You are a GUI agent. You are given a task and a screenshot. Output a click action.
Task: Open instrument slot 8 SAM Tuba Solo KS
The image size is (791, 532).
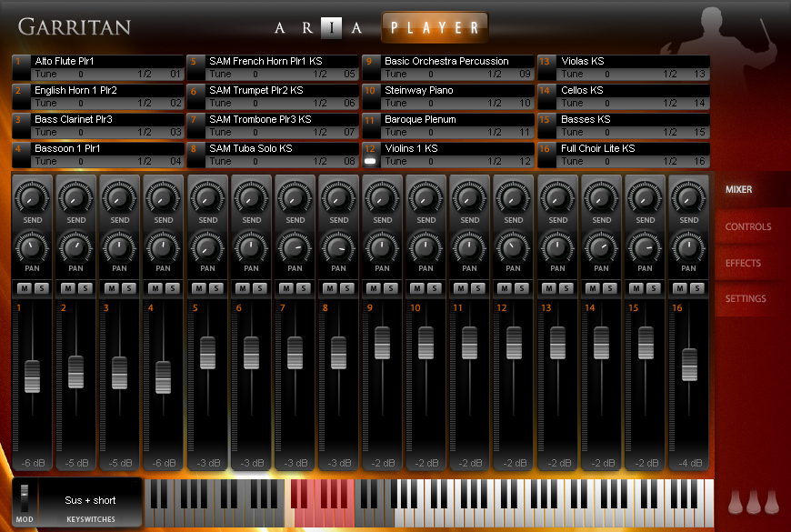click(282, 148)
